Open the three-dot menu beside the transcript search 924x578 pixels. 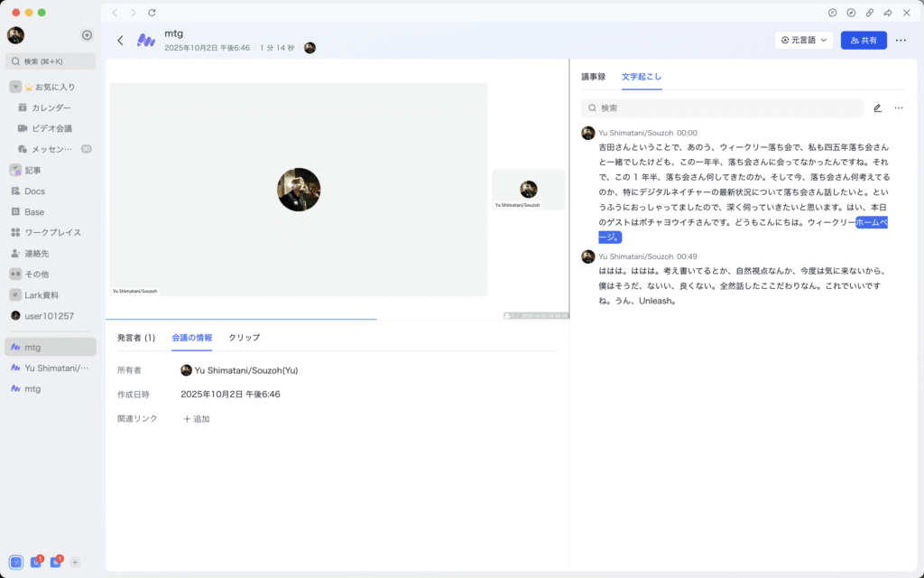pyautogui.click(x=898, y=108)
